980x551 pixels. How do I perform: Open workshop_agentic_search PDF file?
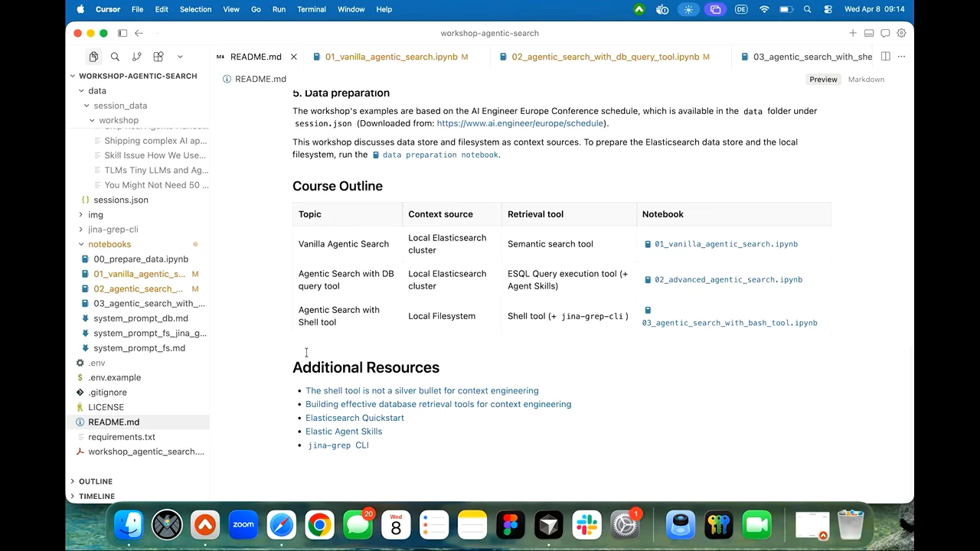(x=145, y=452)
